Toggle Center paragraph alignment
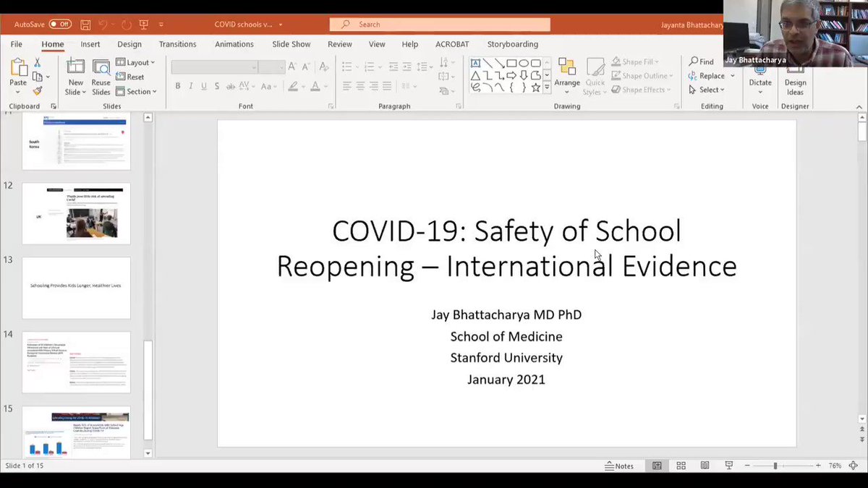 coord(361,87)
